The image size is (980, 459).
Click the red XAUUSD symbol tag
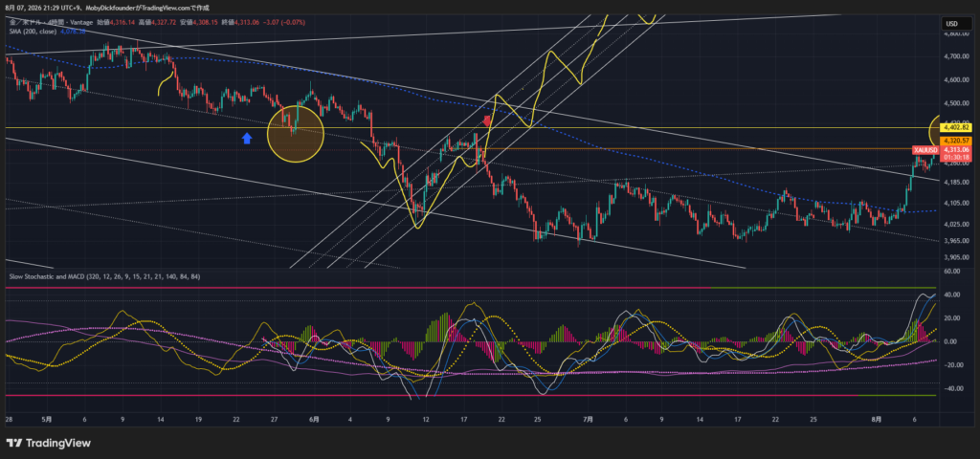tap(925, 150)
